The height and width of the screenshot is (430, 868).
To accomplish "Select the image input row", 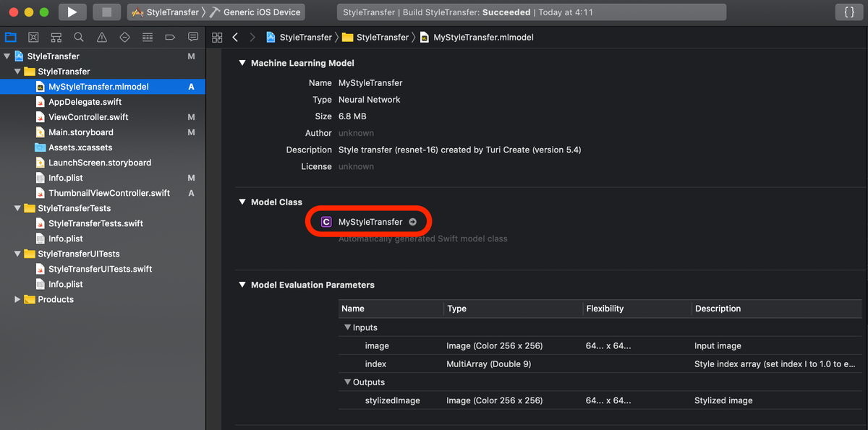I will click(600, 345).
